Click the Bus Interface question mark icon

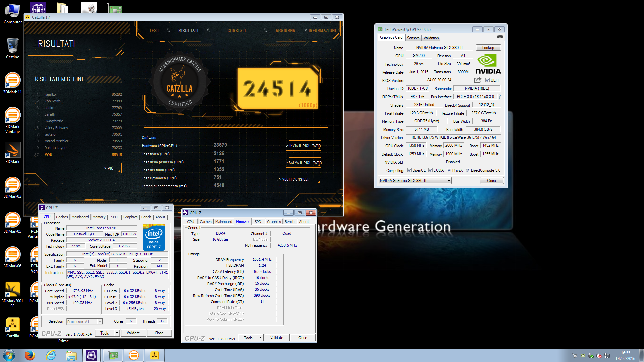499,97
